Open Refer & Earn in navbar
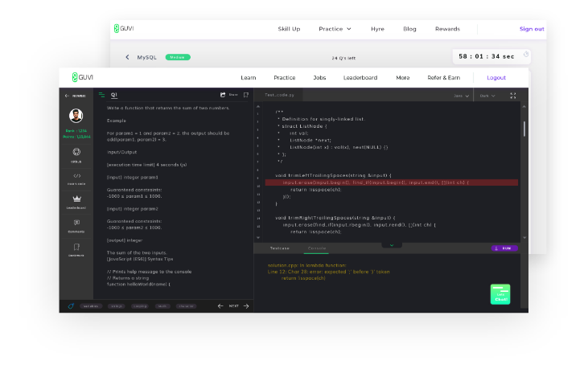The width and height of the screenshot is (588, 377). (444, 78)
